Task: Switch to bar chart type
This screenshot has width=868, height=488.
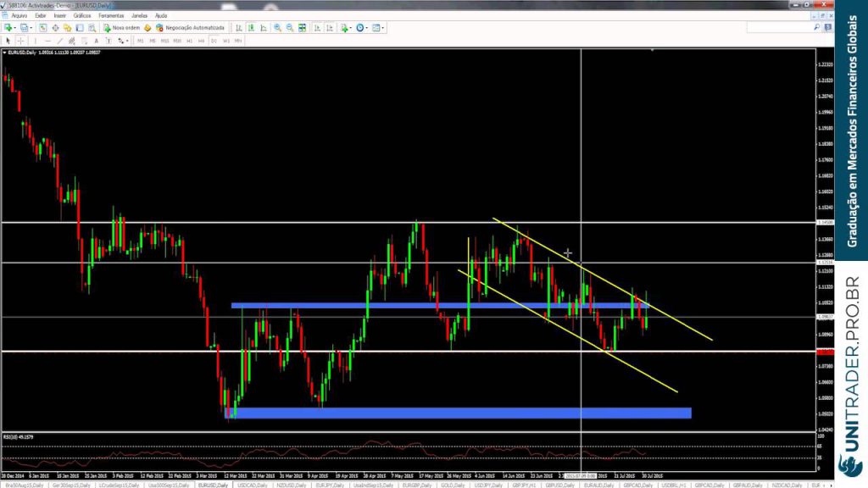Action: click(238, 28)
